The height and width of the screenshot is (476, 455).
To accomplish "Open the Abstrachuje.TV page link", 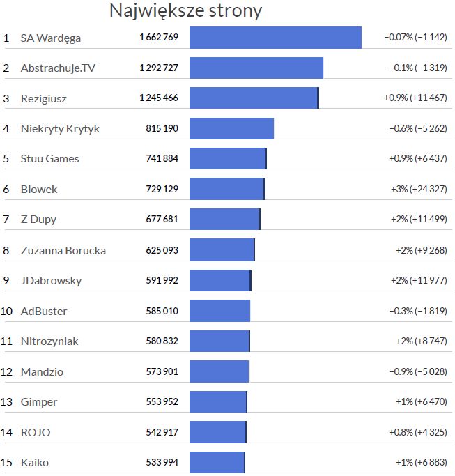I will click(x=58, y=68).
